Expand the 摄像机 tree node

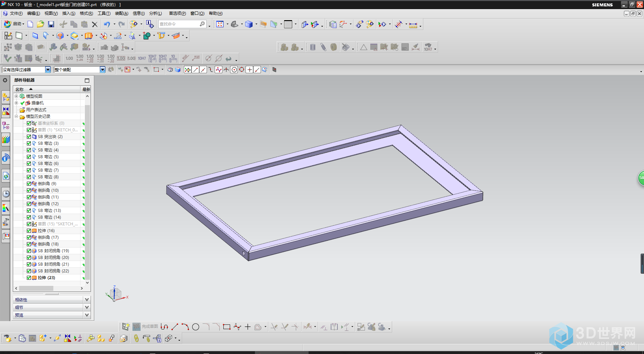pos(16,103)
